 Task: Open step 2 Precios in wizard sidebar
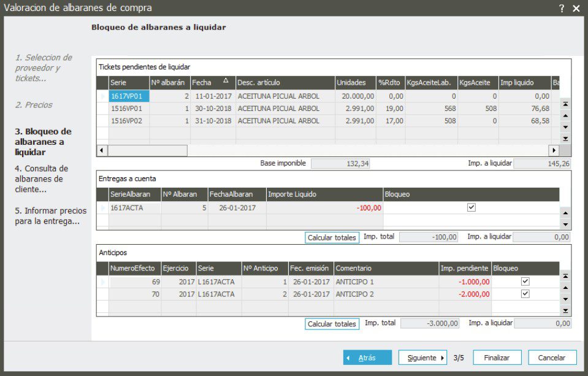point(34,105)
